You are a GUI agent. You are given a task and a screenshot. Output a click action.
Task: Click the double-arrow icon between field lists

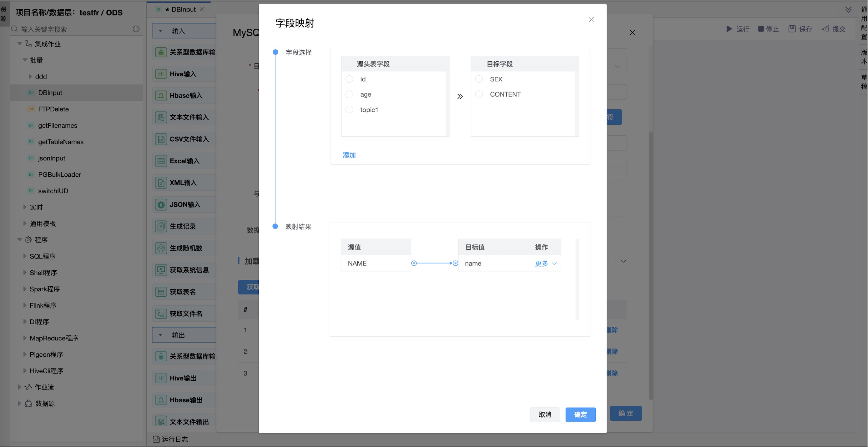460,96
